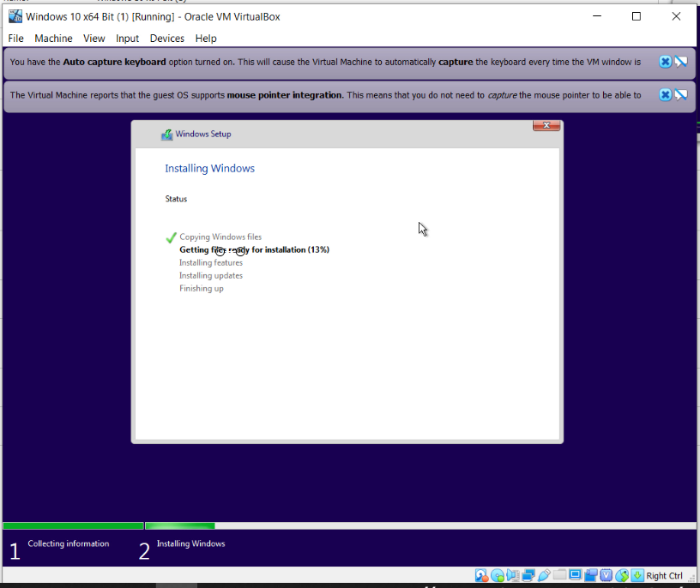700x588 pixels.
Task: Minimize the VirtualBox window
Action: pyautogui.click(x=597, y=16)
